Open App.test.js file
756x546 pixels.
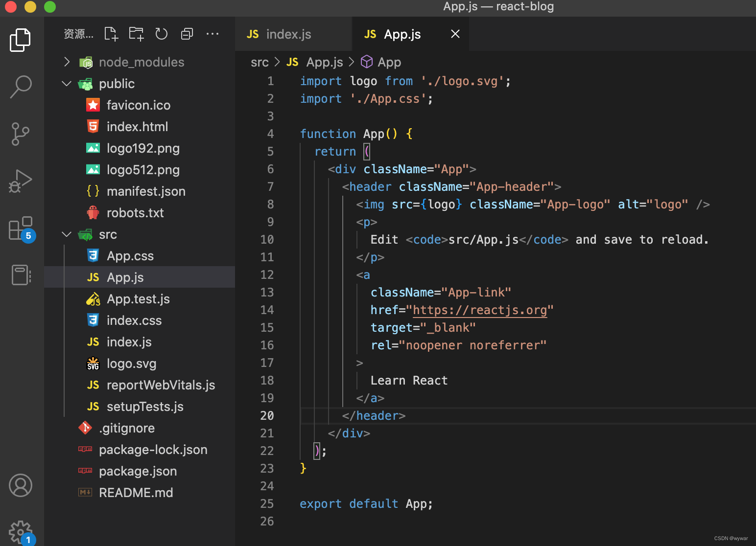click(x=140, y=299)
